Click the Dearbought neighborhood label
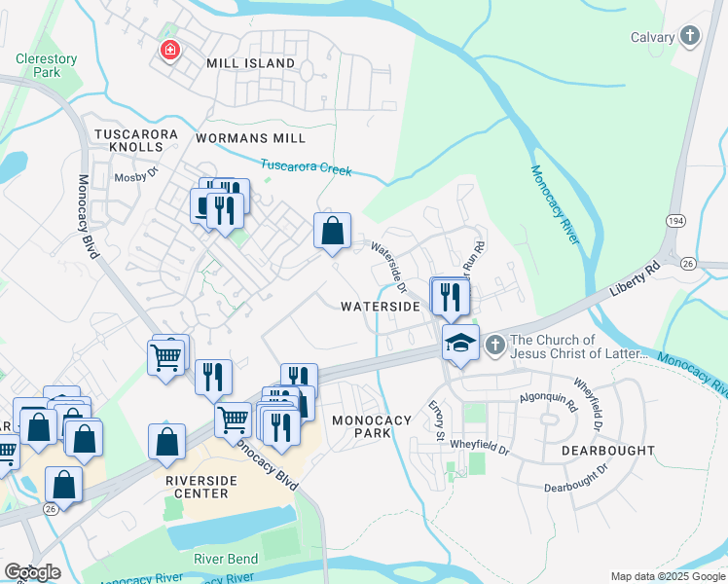The width and height of the screenshot is (728, 584). (x=608, y=451)
